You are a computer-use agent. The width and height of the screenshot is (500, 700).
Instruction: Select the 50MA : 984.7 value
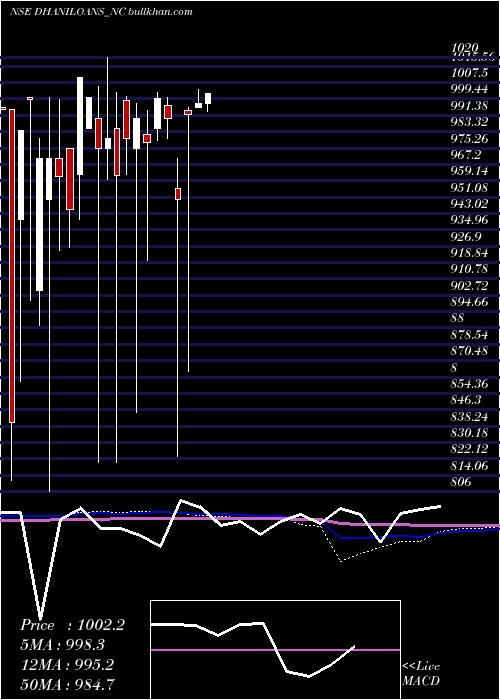pos(68,684)
